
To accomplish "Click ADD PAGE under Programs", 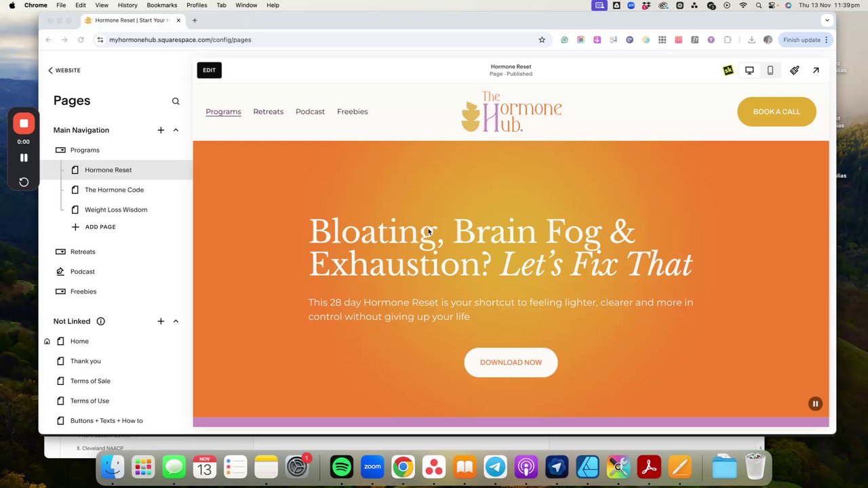I will pyautogui.click(x=94, y=227).
